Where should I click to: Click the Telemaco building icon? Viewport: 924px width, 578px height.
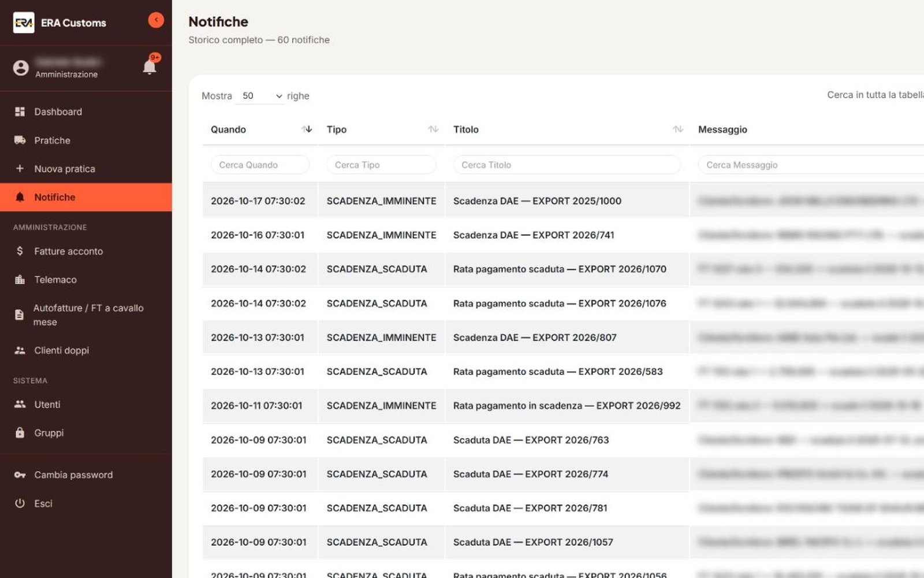pyautogui.click(x=20, y=279)
